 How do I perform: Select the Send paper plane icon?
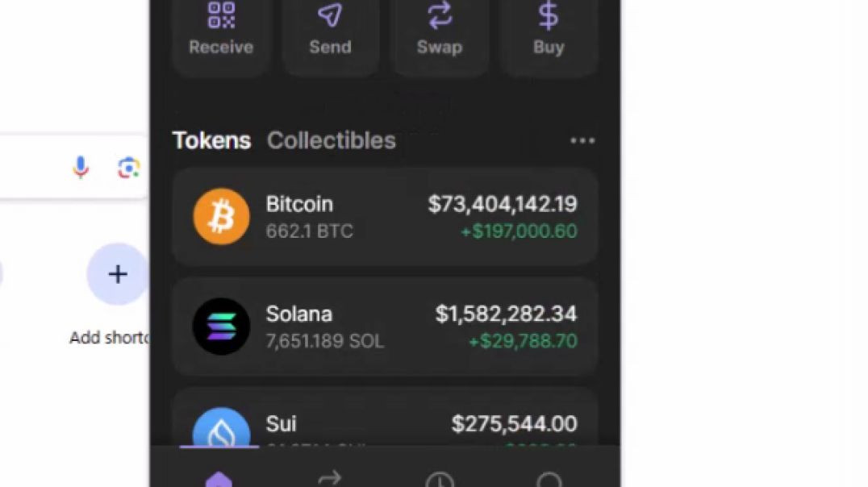[329, 15]
